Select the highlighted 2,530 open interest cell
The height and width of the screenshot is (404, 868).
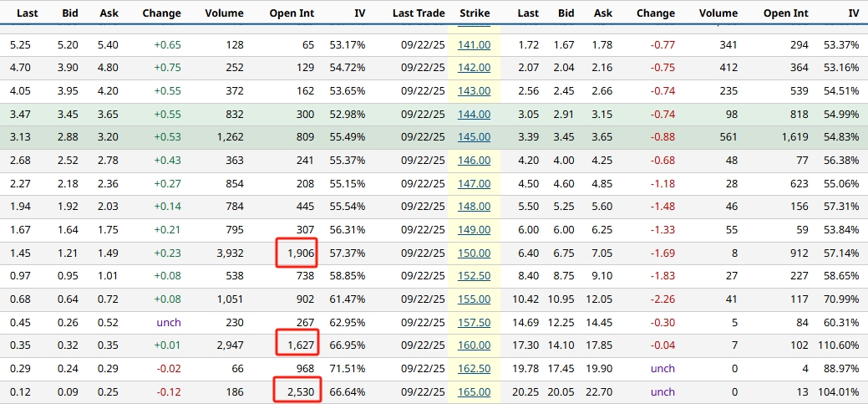(x=298, y=391)
